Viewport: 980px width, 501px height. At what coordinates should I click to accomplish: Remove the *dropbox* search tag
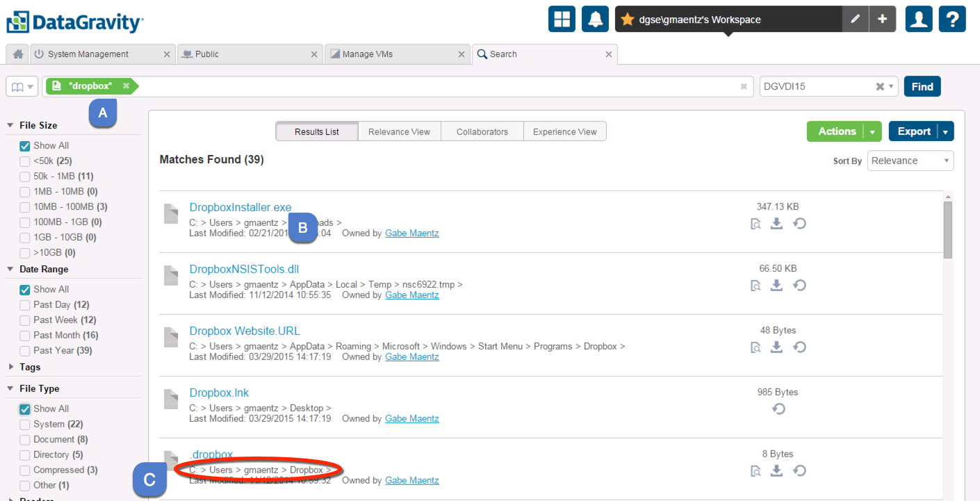[x=126, y=86]
